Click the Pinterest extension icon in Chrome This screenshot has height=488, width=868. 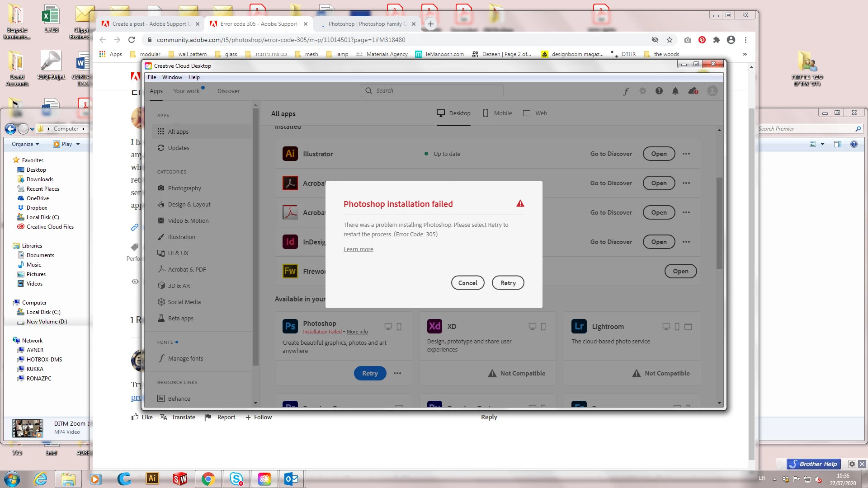pos(702,40)
